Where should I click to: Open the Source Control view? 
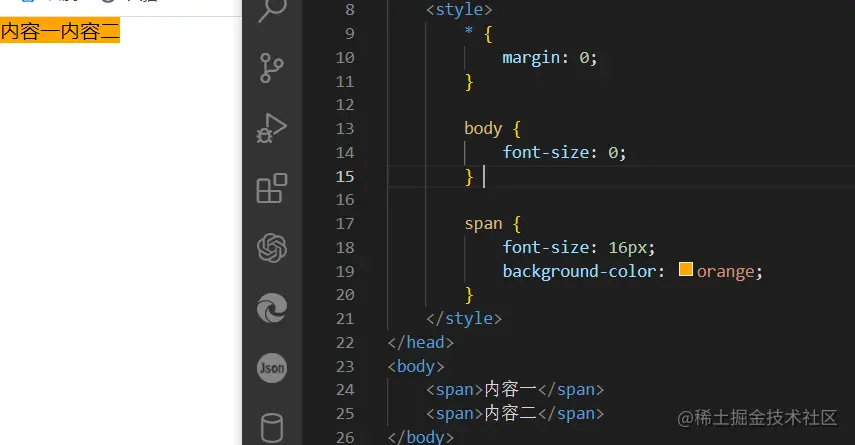click(x=272, y=68)
